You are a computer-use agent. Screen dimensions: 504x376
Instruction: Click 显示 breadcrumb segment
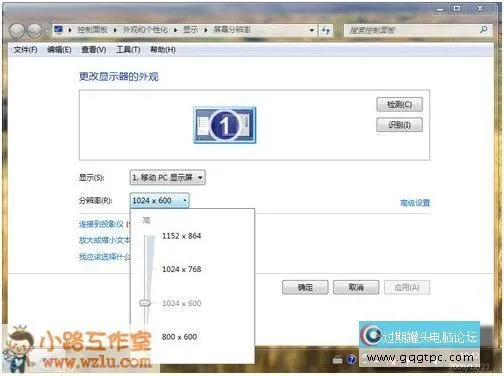pyautogui.click(x=191, y=30)
